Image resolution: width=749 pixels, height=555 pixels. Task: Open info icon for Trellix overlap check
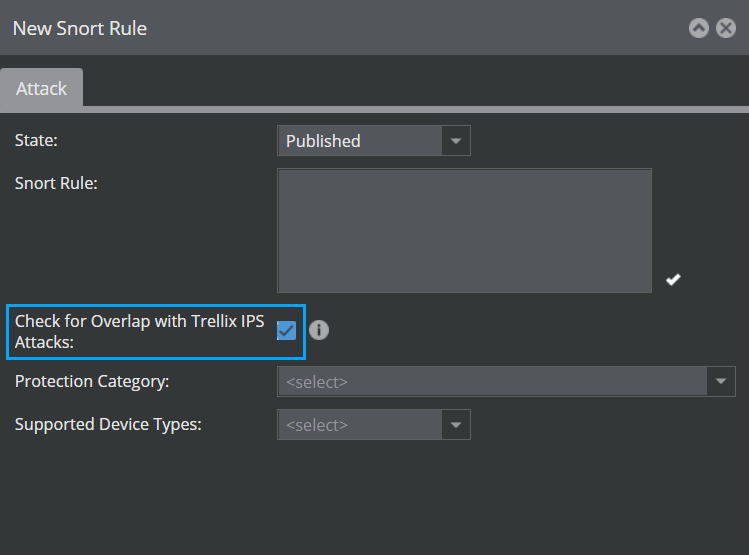click(319, 330)
